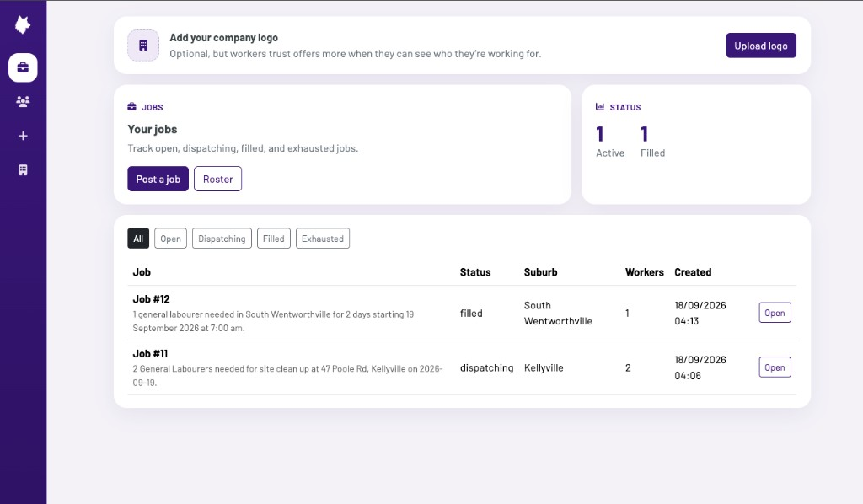863x504 pixels.
Task: Click the South Wentworthville suburb cell
Action: tap(558, 313)
